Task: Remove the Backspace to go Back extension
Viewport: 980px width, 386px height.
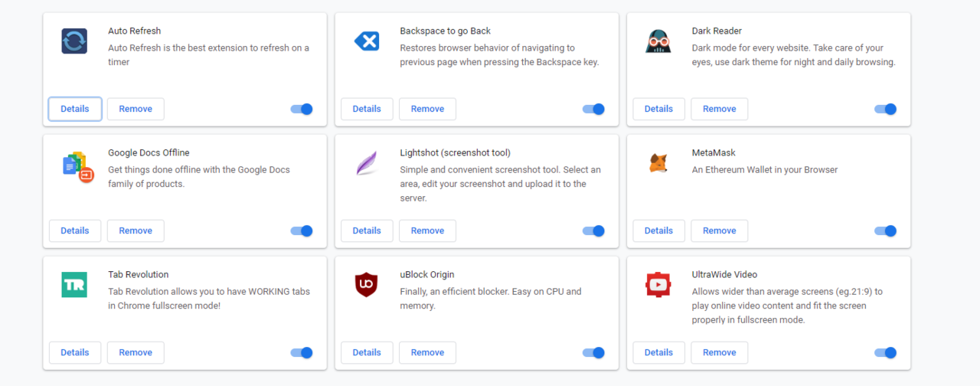Action: point(427,109)
